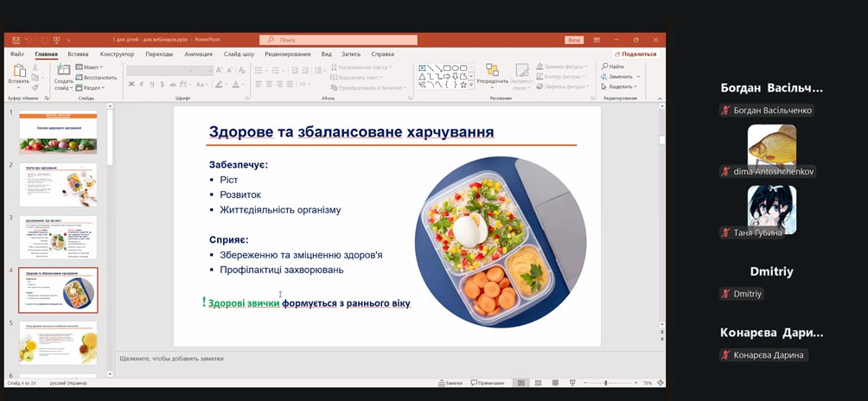This screenshot has width=868, height=401.
Task: Switch to slide sorter view icon
Action: pos(538,383)
